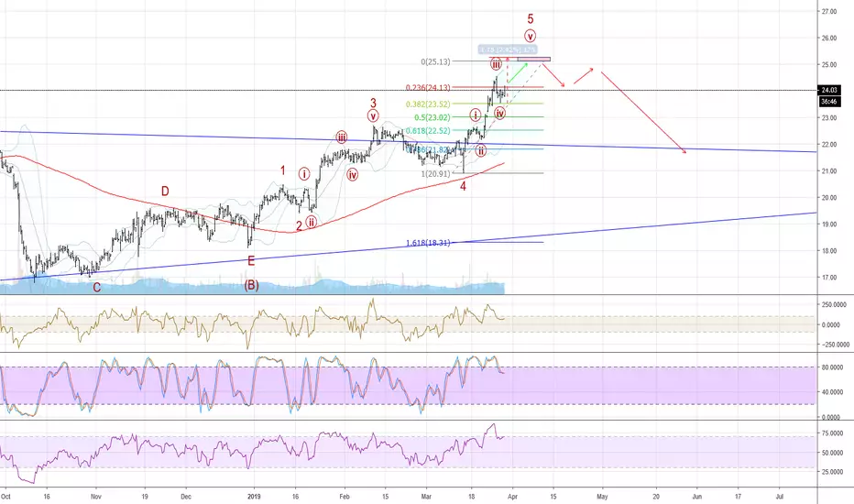854x504 pixels.
Task: Click the 21.00 price axis label
Action: (829, 171)
